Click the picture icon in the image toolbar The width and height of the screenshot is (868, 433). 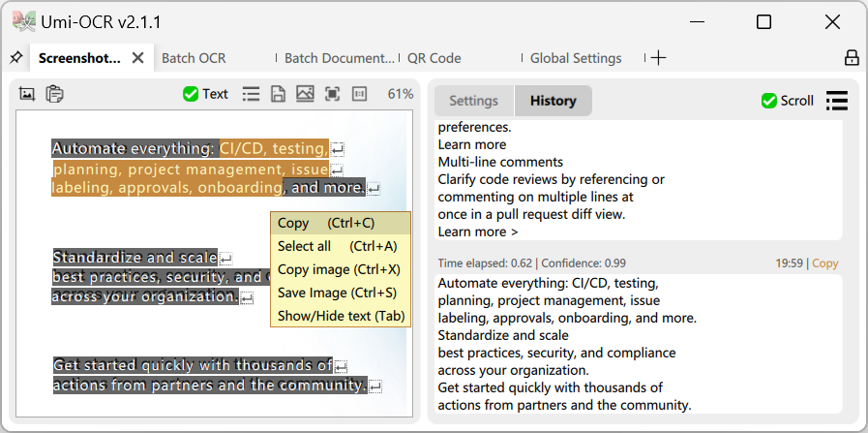(x=305, y=94)
